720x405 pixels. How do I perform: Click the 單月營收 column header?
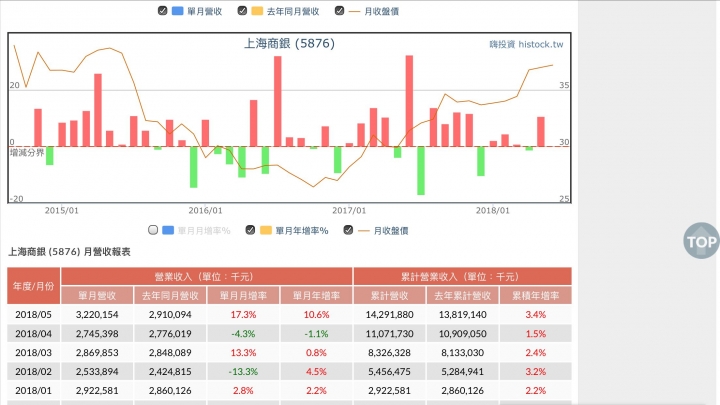[97, 296]
